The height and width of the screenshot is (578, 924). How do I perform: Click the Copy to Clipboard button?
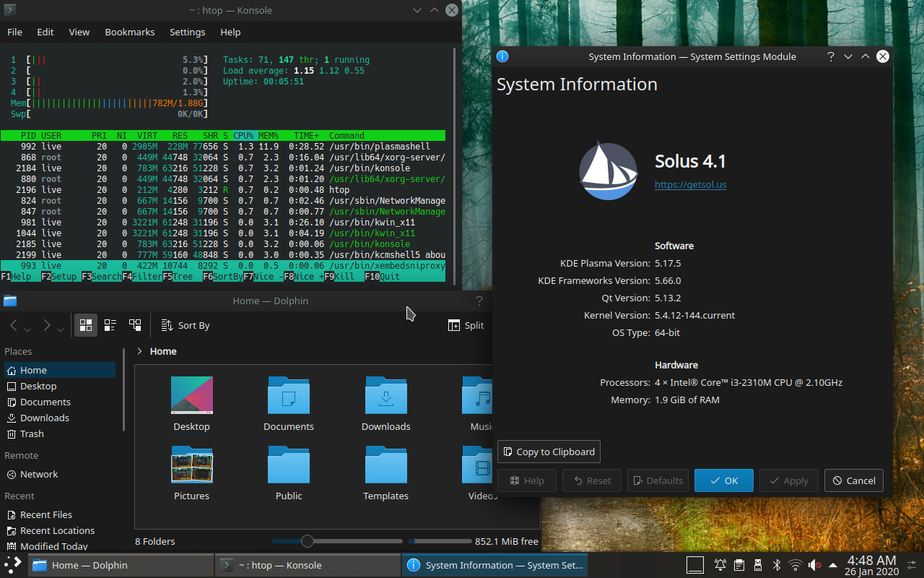pos(549,452)
